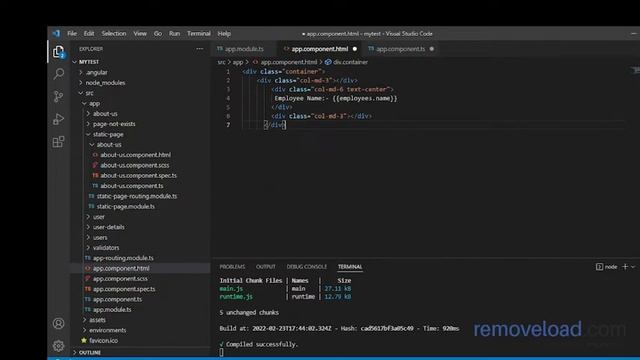Show the Output panel tab
The image size is (640, 360).
click(266, 267)
